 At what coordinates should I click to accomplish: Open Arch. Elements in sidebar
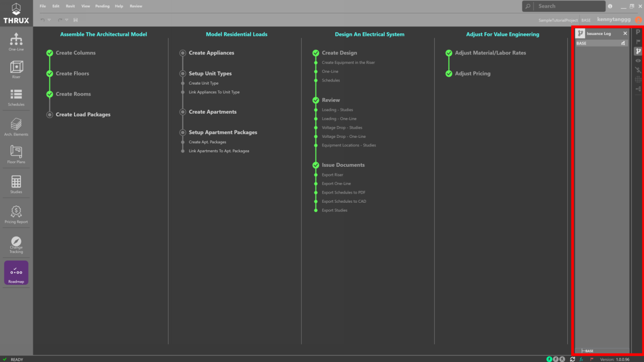click(x=16, y=127)
